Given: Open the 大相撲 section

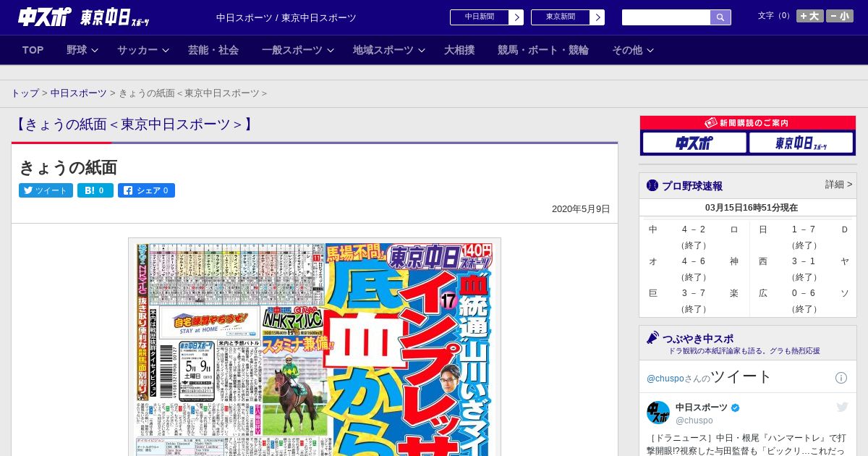Looking at the screenshot, I should click(x=459, y=50).
